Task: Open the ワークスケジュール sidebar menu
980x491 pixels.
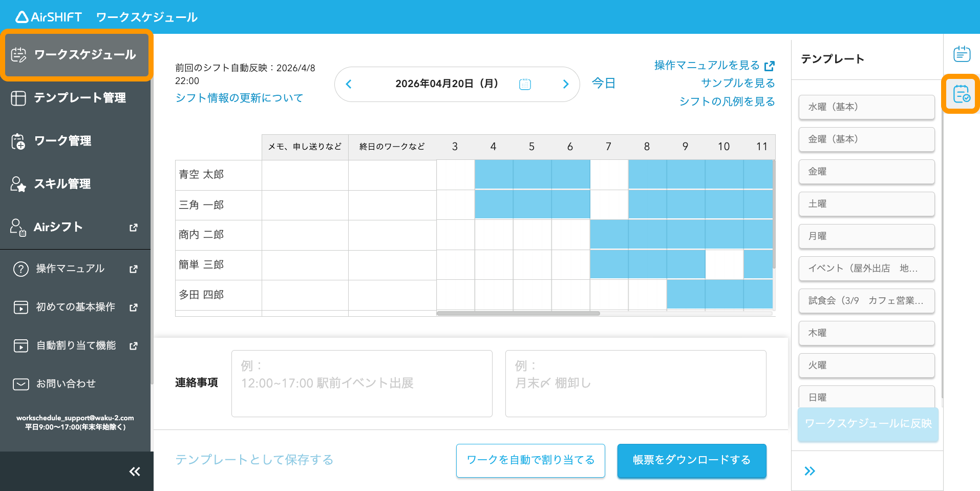Action: tap(76, 55)
